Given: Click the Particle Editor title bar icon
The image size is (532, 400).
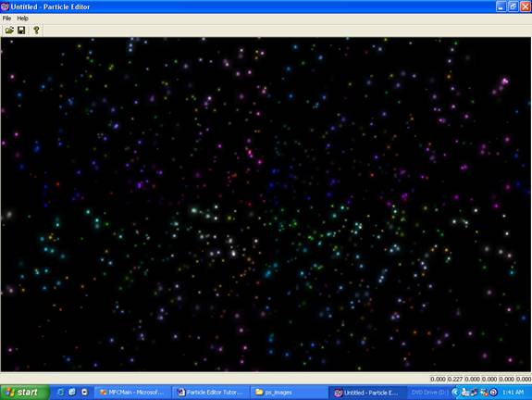Looking at the screenshot, I should [x=5, y=6].
